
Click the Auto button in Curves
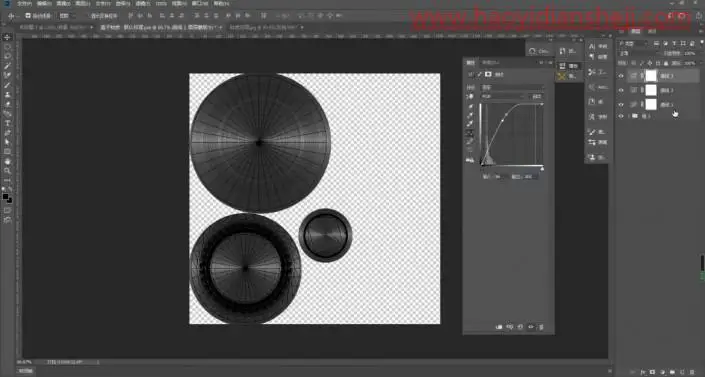tap(536, 96)
